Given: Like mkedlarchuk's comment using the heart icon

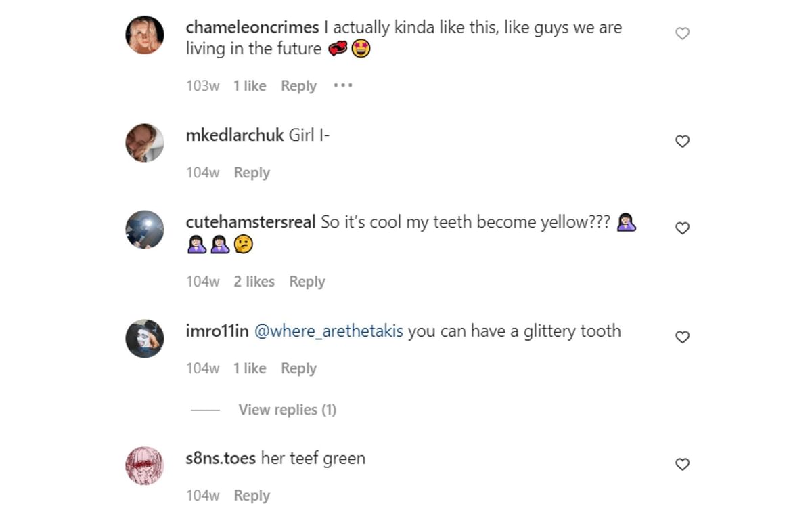Looking at the screenshot, I should click(681, 141).
